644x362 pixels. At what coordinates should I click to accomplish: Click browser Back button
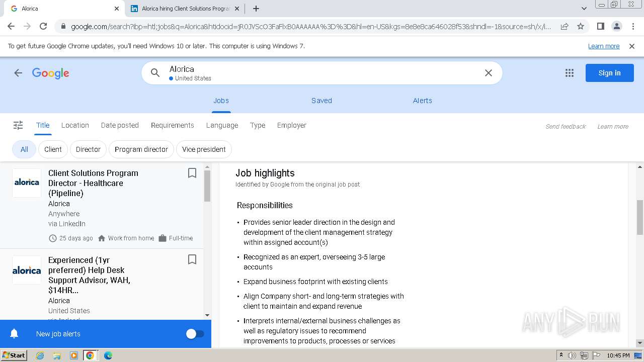pos(11,26)
